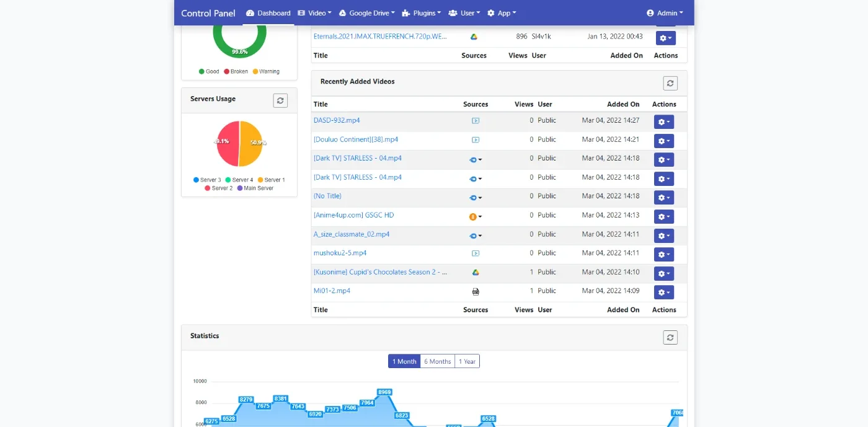Image resolution: width=868 pixels, height=427 pixels.
Task: Click the 8969 data point on chart
Action: (384, 392)
